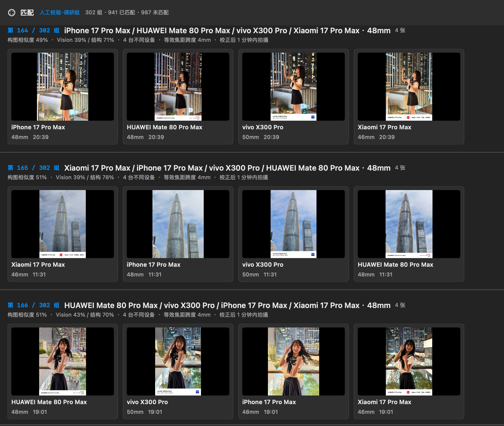Click the 46mm 11:31 metadata line
Screen dimensions: 504x426
(x=29, y=275)
